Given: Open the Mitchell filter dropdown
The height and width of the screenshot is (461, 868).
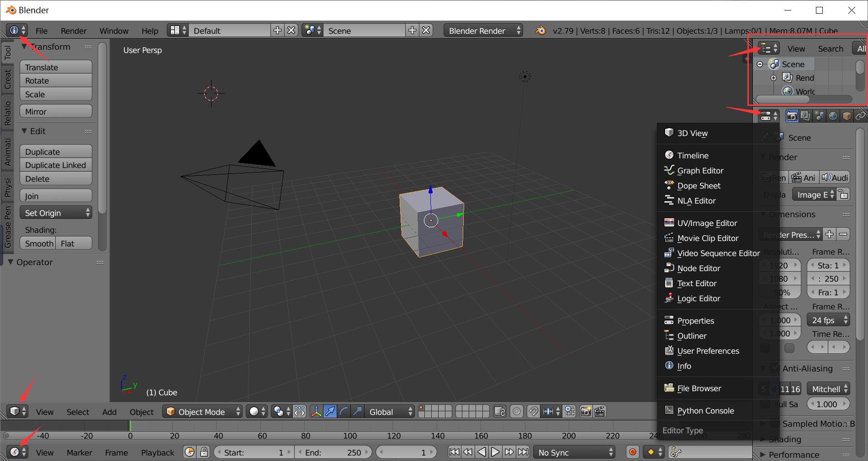Looking at the screenshot, I should coord(829,389).
